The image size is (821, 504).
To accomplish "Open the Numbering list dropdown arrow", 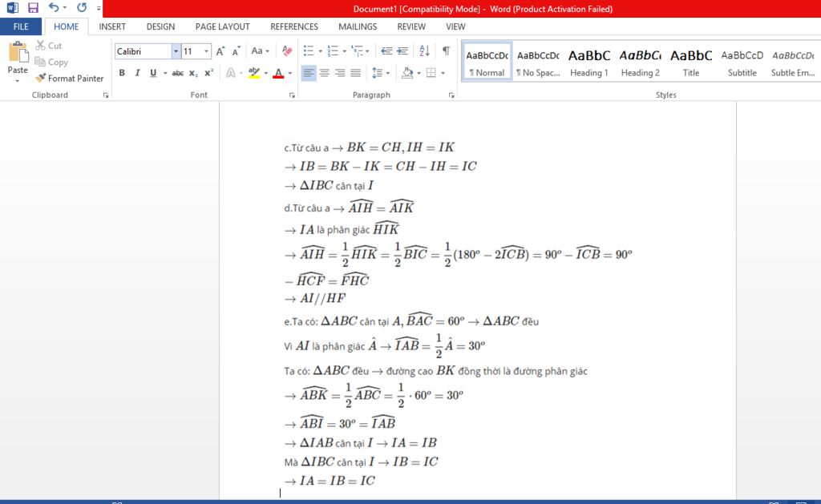I will tap(344, 51).
